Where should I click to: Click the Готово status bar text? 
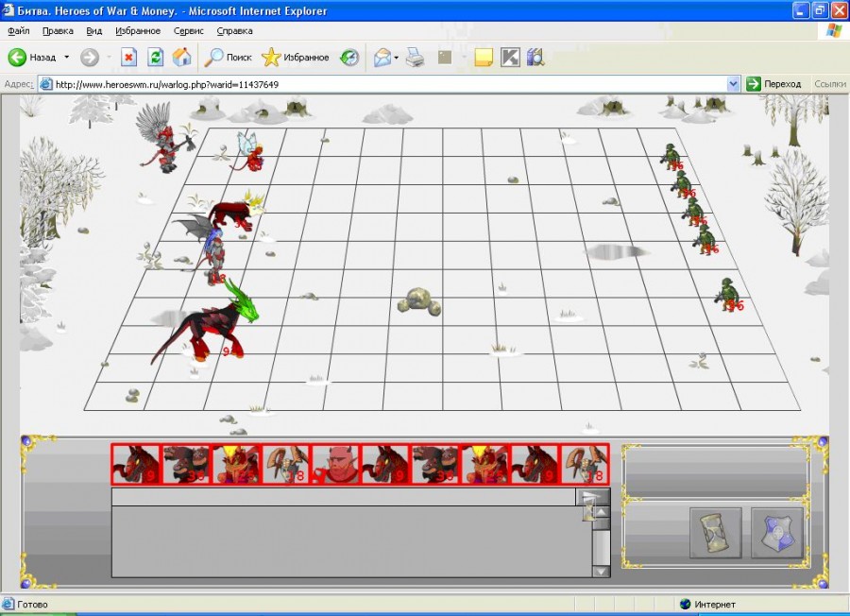32,604
